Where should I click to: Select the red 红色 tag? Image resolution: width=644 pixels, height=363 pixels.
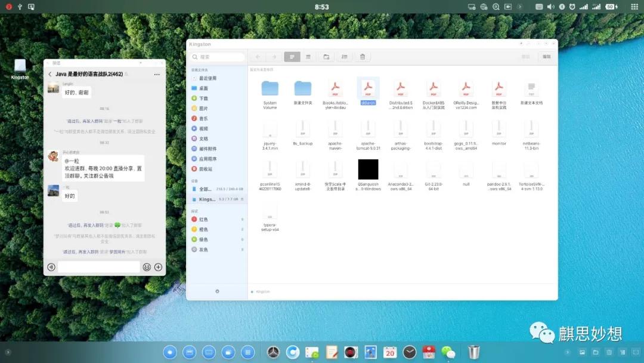(203, 219)
